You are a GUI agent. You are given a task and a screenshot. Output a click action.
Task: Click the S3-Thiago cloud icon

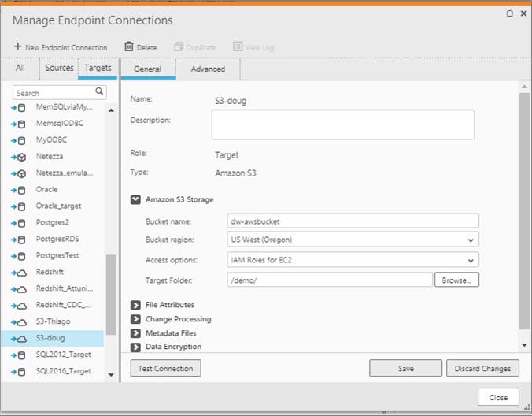click(x=22, y=322)
